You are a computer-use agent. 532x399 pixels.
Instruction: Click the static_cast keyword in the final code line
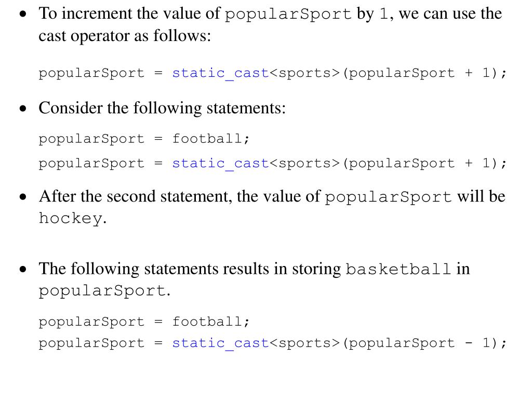220,343
